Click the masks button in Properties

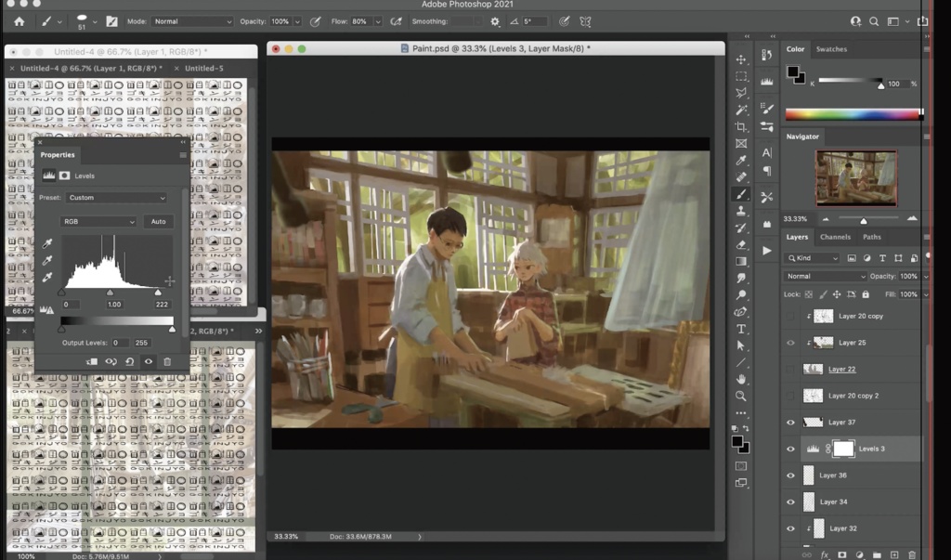pyautogui.click(x=64, y=176)
